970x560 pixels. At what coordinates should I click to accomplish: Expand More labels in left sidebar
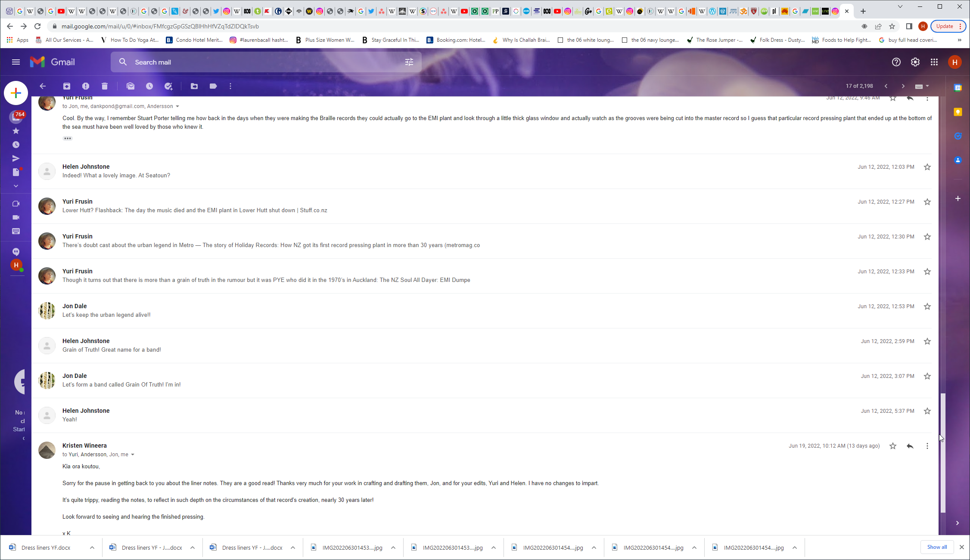click(x=16, y=186)
